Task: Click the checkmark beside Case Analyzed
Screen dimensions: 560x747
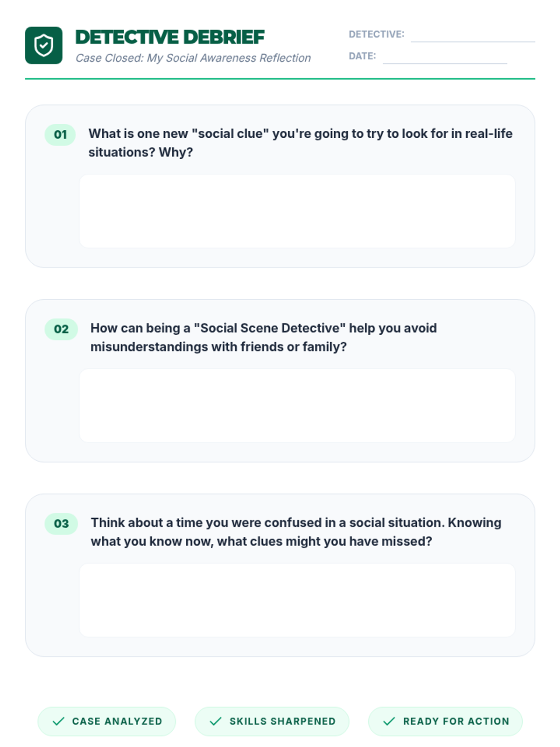Action: click(58, 721)
